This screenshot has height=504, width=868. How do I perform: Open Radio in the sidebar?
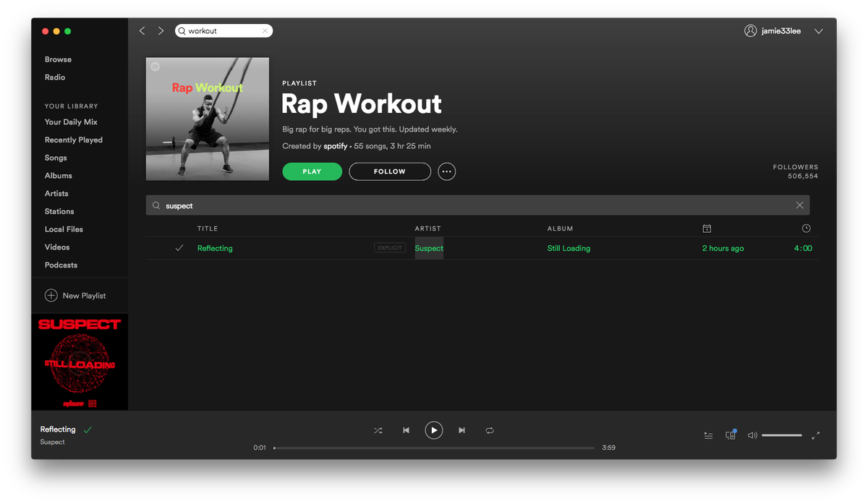coord(55,77)
